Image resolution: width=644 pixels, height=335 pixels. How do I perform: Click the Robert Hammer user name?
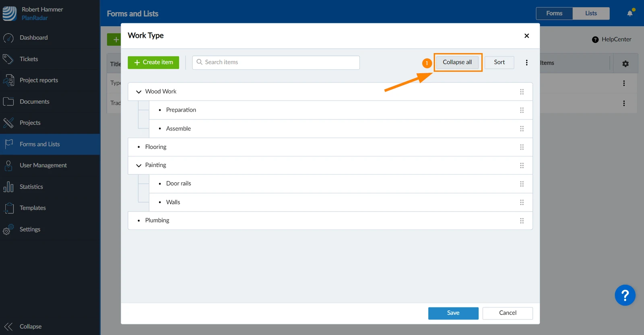coord(42,9)
